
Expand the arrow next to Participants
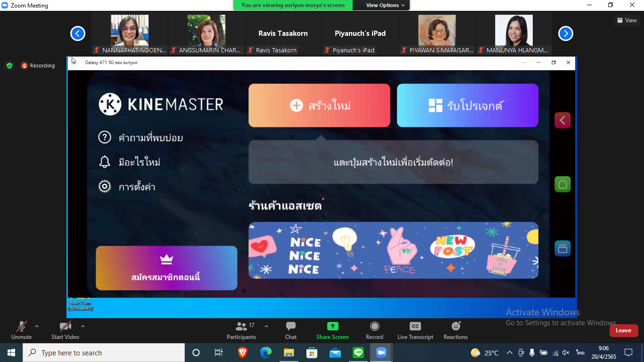[266, 326]
